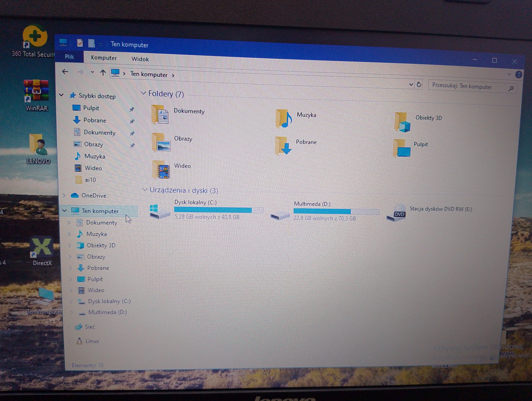Expand OneDrive in the navigation pane
This screenshot has height=401, width=532.
click(x=64, y=195)
